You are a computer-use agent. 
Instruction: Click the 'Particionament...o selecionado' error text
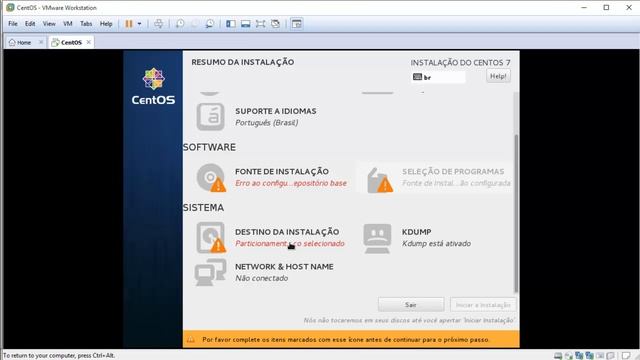click(x=290, y=244)
